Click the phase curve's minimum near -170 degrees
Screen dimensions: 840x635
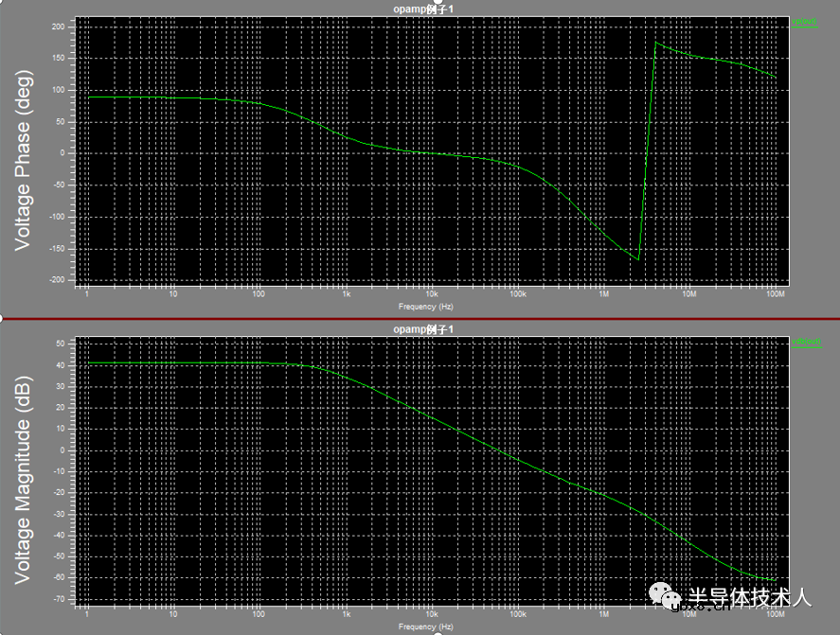[638, 259]
